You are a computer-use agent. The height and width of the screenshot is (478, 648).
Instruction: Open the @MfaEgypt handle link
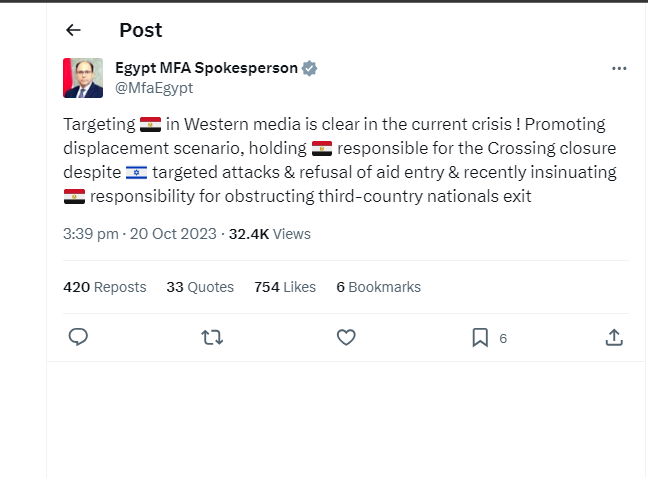(x=154, y=88)
